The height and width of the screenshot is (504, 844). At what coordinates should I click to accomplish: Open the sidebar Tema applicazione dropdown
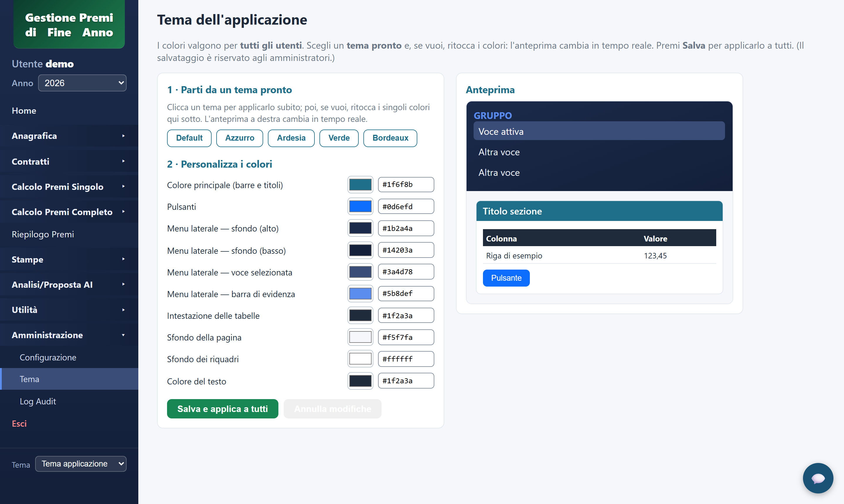(x=81, y=464)
